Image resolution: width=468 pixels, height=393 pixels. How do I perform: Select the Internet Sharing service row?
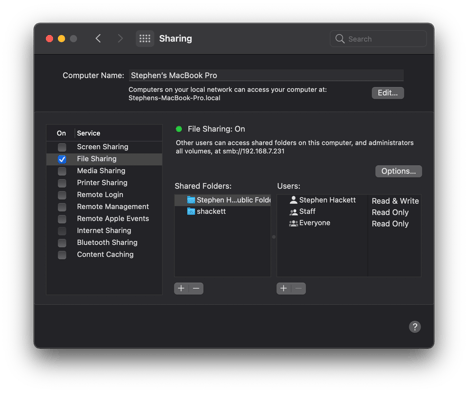[x=104, y=231]
